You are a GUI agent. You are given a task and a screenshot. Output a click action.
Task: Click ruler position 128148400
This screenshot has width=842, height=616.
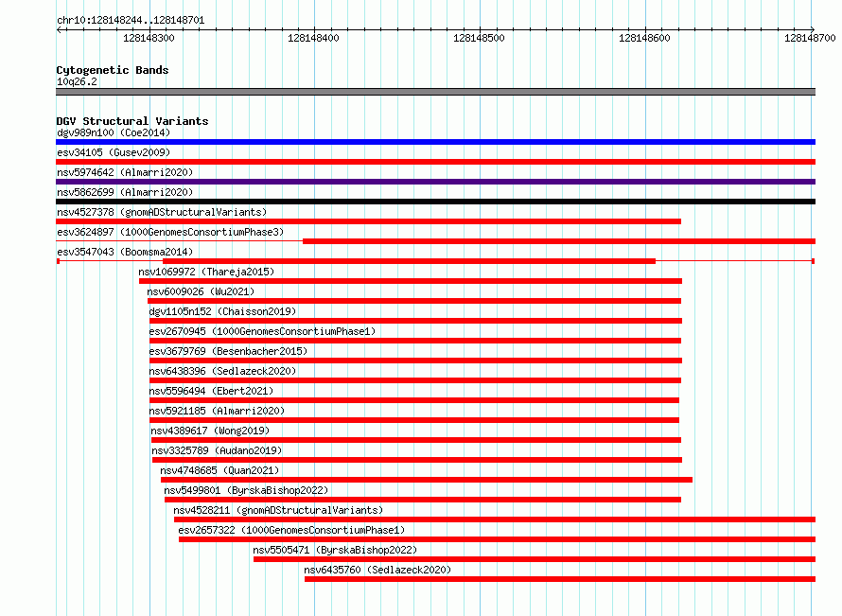pyautogui.click(x=313, y=38)
